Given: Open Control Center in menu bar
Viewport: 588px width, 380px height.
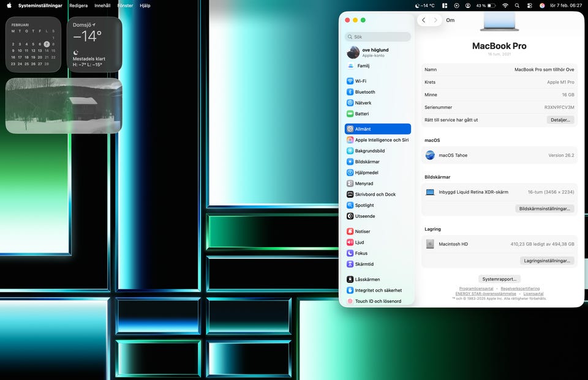Looking at the screenshot, I should coord(529,6).
